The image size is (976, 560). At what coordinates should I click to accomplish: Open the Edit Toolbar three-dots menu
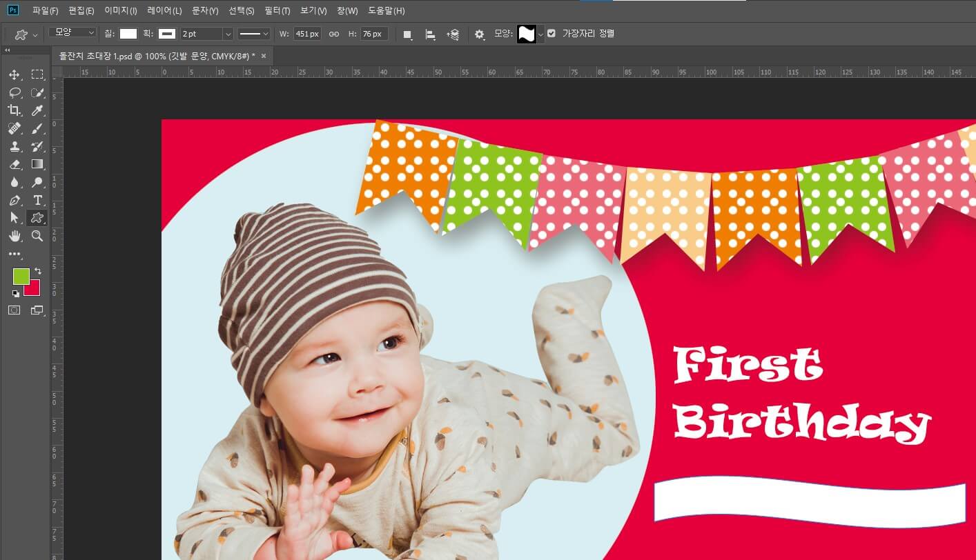pos(14,254)
